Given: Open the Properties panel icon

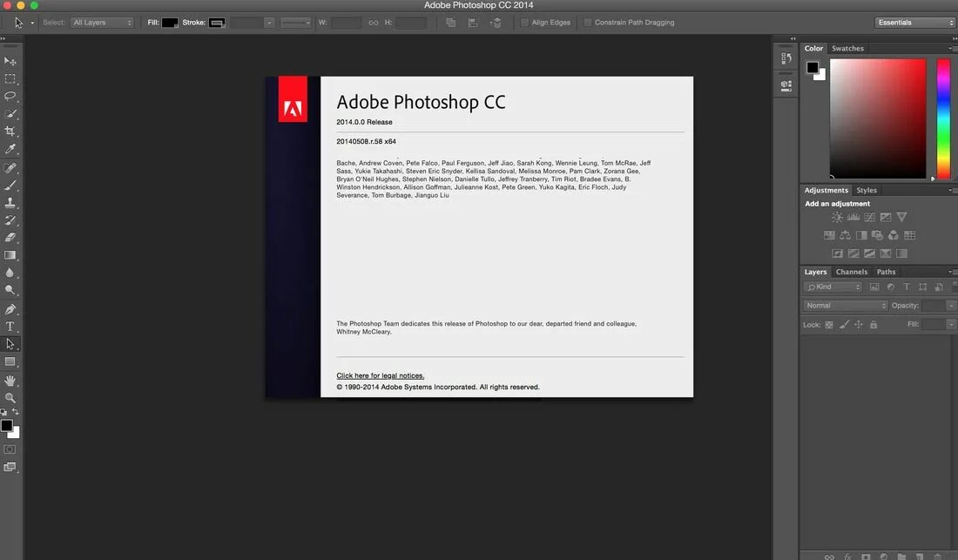Looking at the screenshot, I should (x=786, y=86).
